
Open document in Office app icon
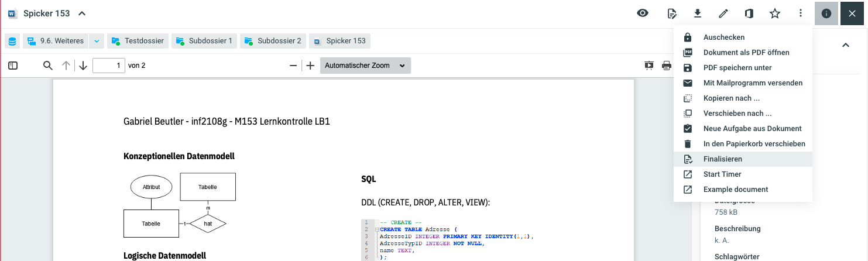[749, 13]
